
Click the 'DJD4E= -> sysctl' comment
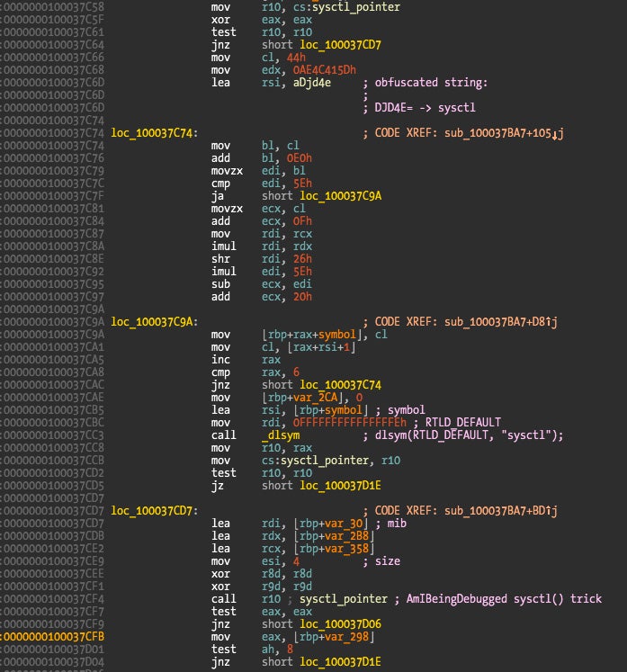(418, 108)
